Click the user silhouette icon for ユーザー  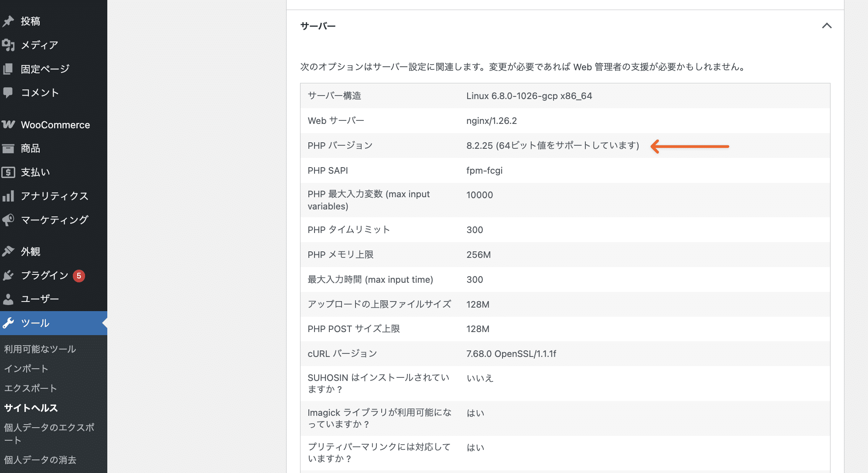coord(8,299)
